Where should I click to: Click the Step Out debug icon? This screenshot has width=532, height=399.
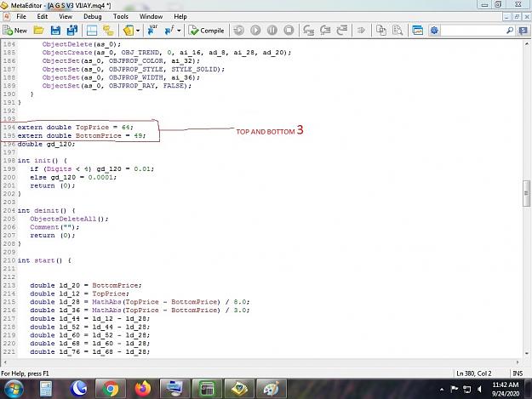pos(341,31)
